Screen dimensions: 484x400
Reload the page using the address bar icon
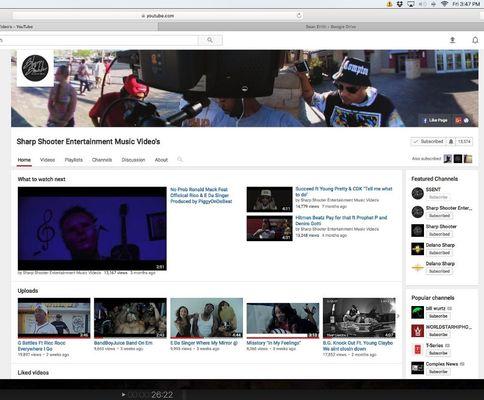(299, 15)
